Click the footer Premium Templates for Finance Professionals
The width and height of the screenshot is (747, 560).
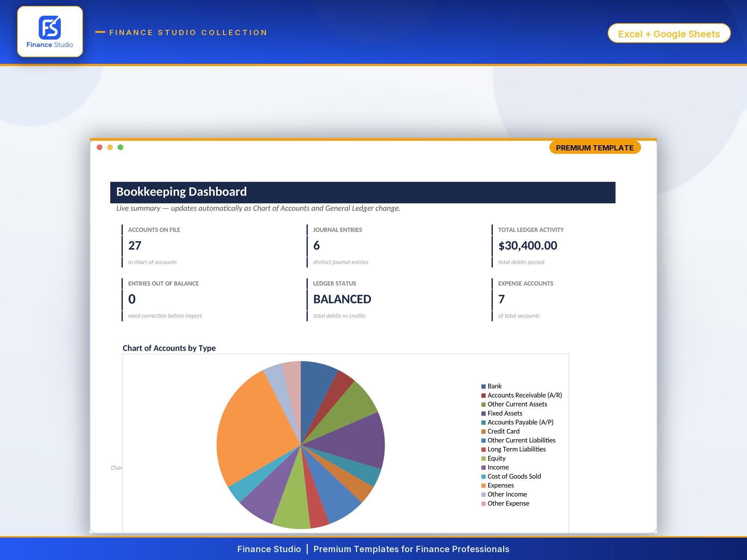click(x=411, y=549)
